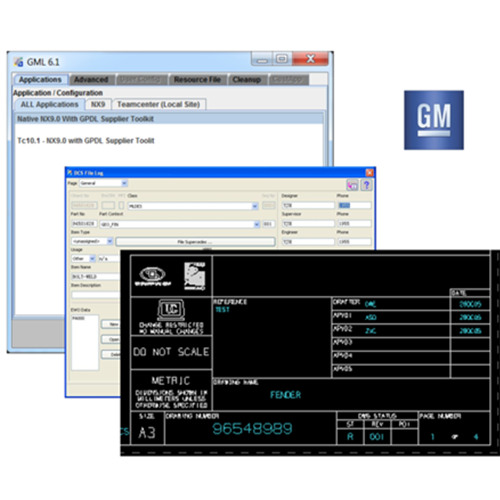
Task: Click the pink arrow icon beside help
Action: click(x=353, y=185)
